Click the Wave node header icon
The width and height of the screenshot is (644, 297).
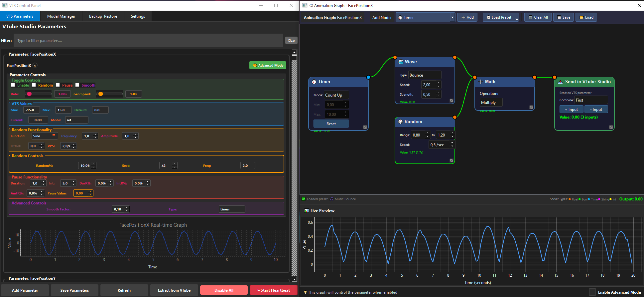click(401, 62)
